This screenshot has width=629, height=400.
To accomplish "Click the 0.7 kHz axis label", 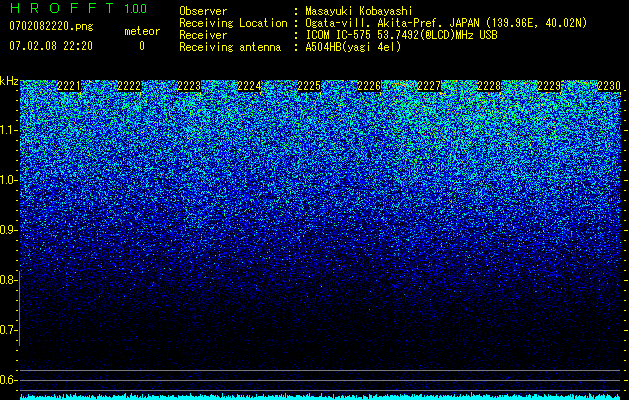I will [x=7, y=330].
